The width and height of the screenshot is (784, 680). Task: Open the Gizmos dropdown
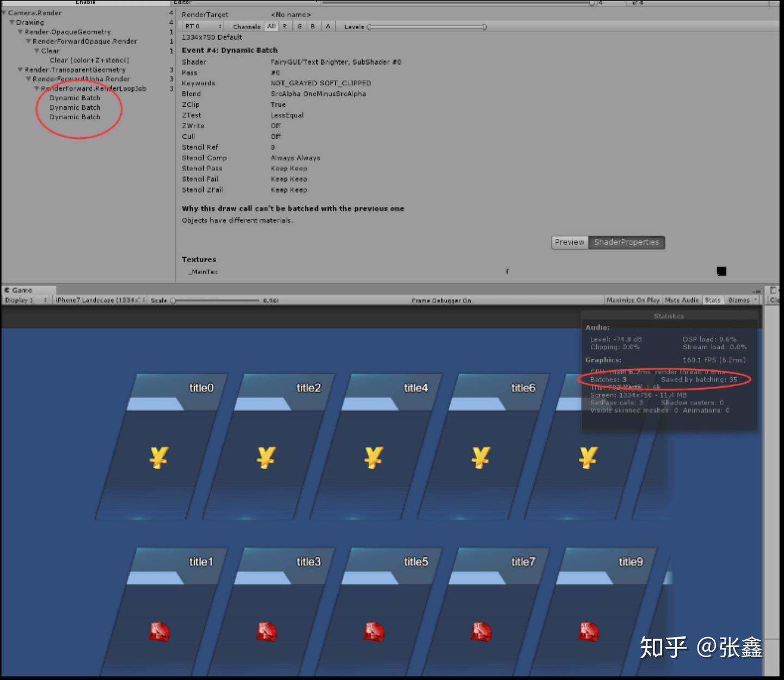click(x=742, y=300)
